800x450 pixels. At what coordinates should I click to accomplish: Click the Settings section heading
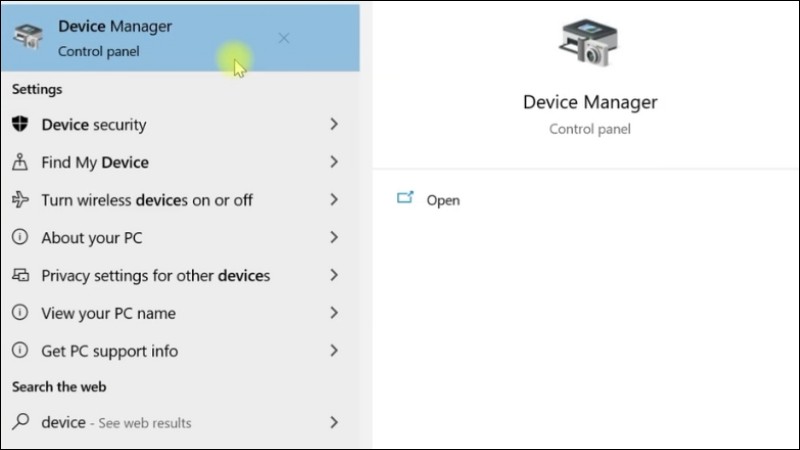click(x=37, y=89)
